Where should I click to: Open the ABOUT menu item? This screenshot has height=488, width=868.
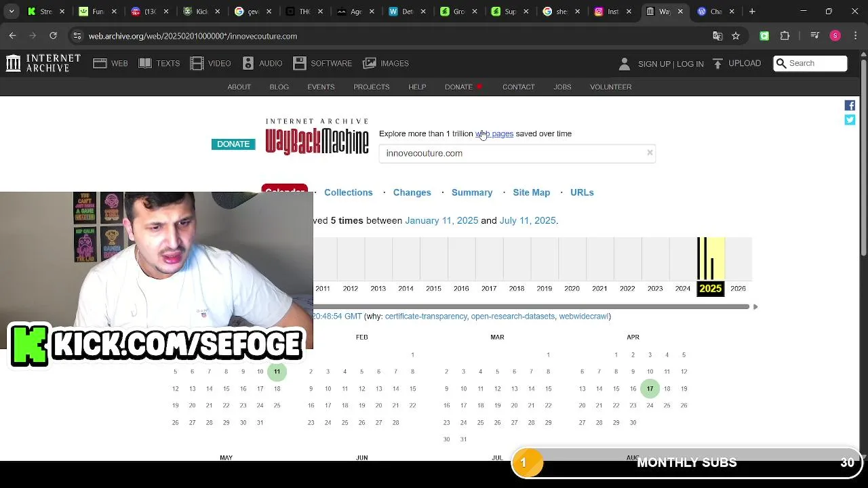pyautogui.click(x=239, y=87)
